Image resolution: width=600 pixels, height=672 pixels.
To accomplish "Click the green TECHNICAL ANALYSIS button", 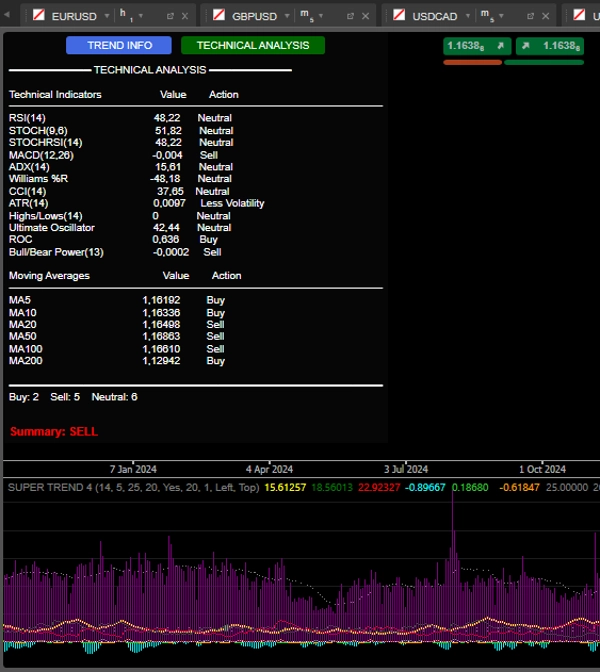I will 253,45.
